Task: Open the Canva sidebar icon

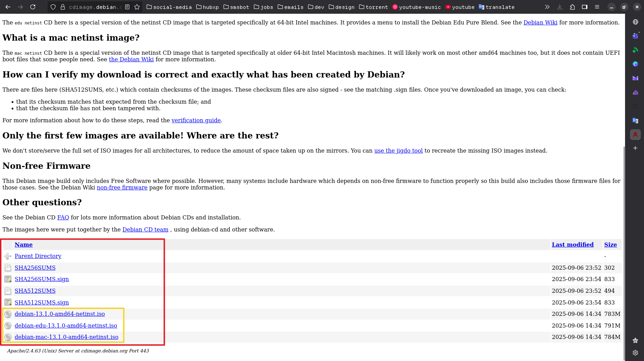Action: coord(635,64)
